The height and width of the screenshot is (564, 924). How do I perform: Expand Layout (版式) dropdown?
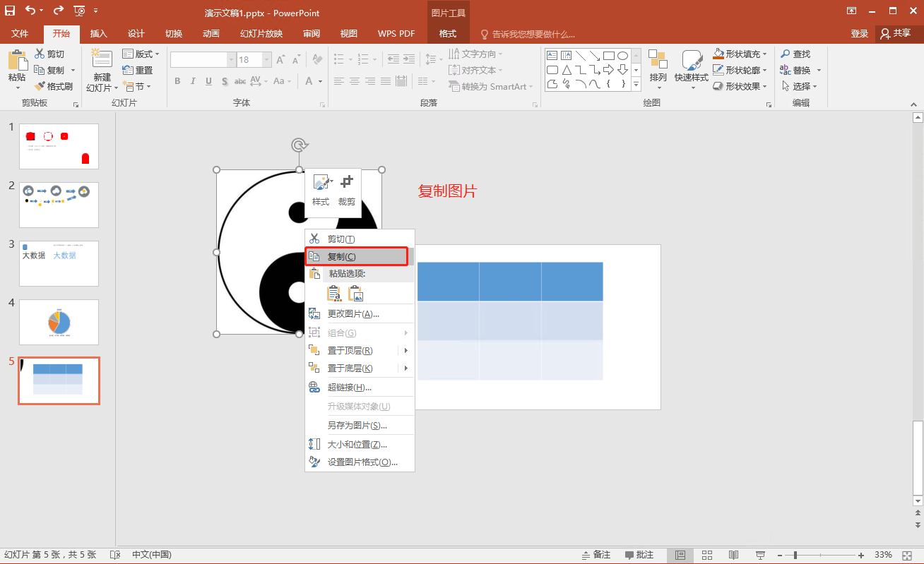point(141,54)
